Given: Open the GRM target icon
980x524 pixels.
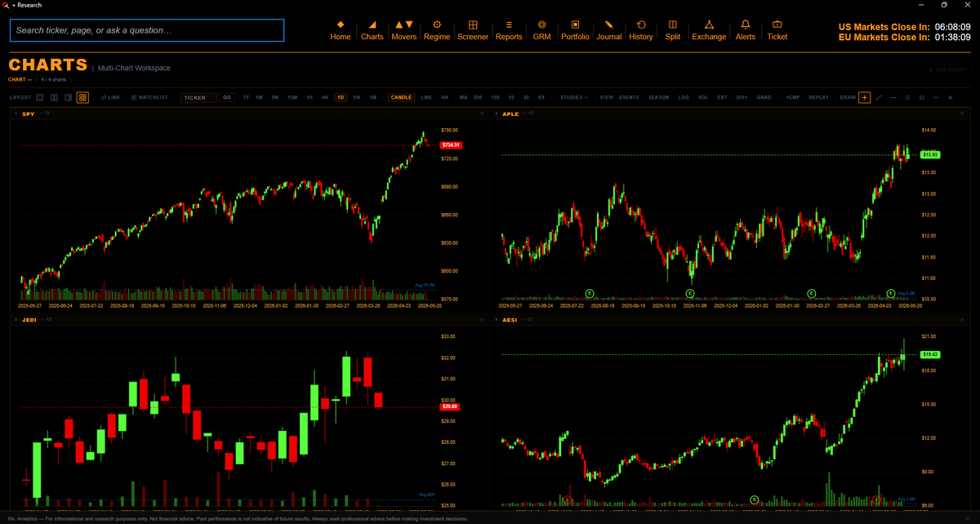Looking at the screenshot, I should coord(541,30).
